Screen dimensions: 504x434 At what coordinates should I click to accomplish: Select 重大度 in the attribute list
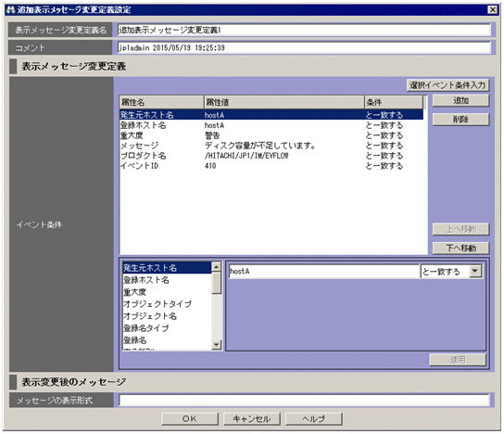click(167, 292)
